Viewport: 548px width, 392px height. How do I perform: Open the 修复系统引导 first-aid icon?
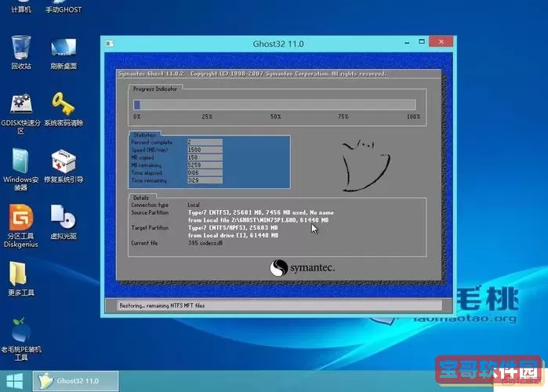64,166
